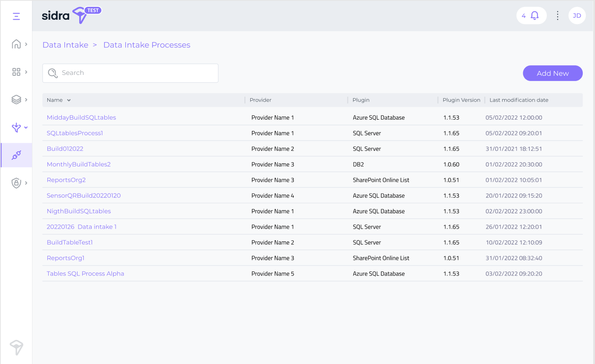595x364 pixels.
Task: Open the home icon in the sidebar
Action: [16, 44]
